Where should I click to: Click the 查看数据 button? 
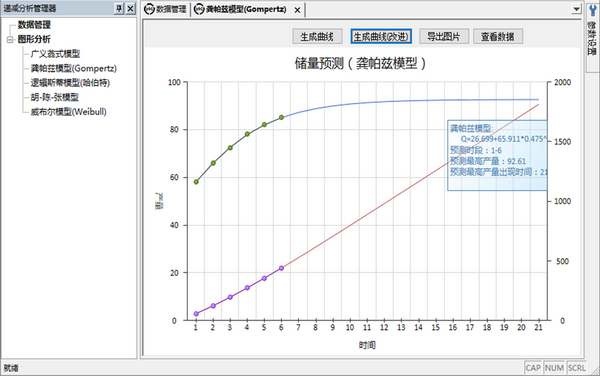click(498, 37)
